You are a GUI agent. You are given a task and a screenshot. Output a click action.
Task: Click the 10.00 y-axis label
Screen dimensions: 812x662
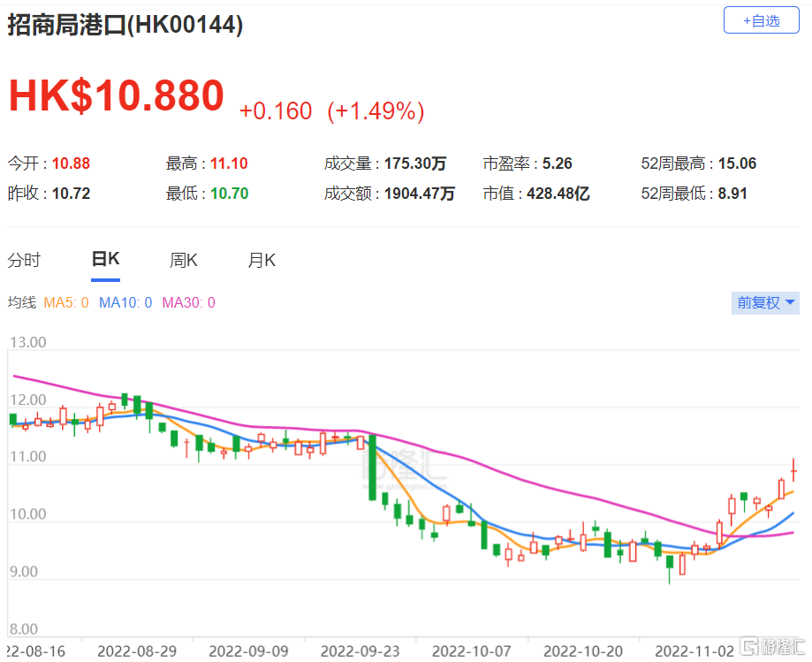click(28, 514)
